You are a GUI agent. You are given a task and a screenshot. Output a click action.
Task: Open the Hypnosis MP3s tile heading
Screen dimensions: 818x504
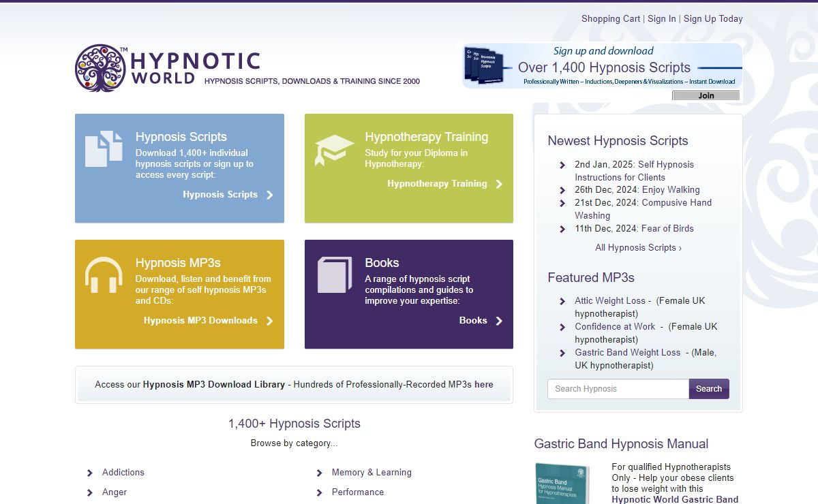[178, 263]
